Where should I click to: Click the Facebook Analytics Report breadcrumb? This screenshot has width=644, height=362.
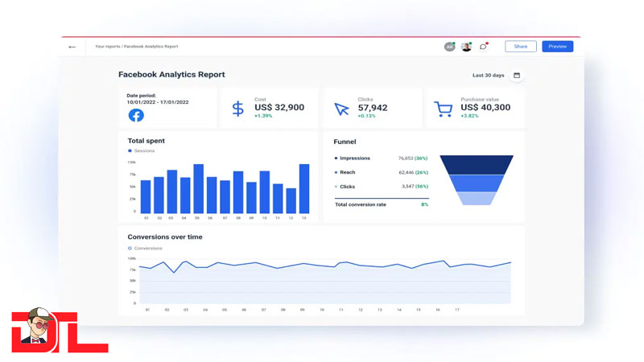click(151, 47)
